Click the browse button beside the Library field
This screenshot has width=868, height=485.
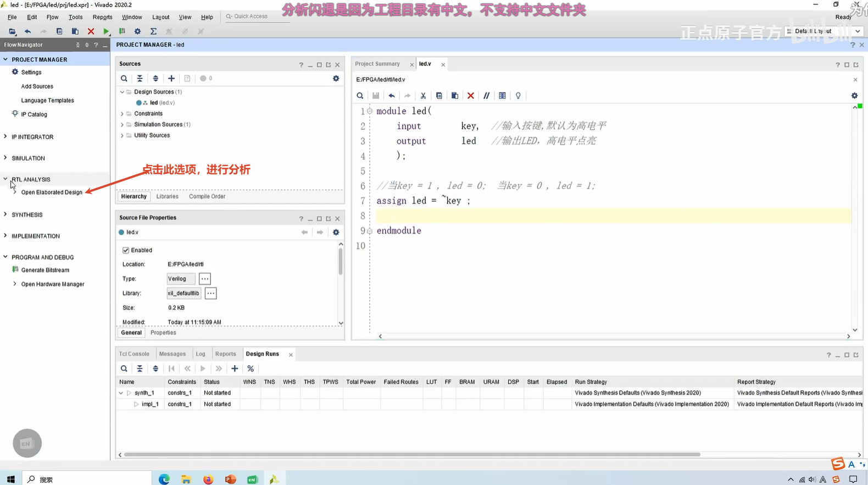pyautogui.click(x=210, y=293)
